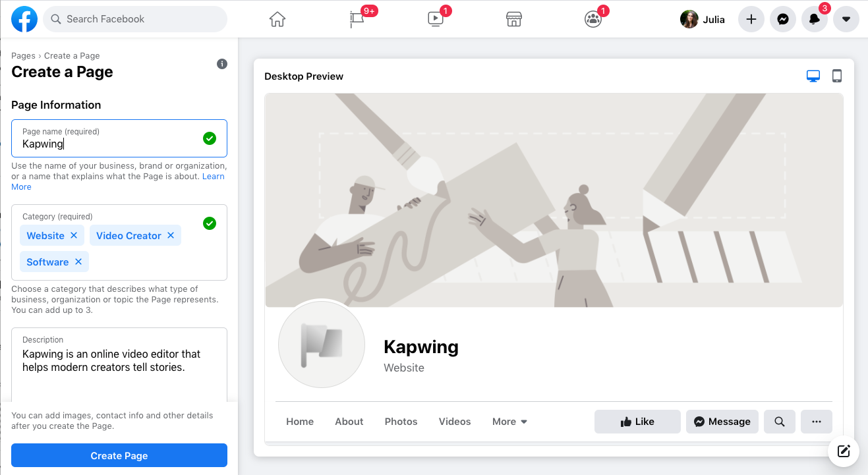Select the About tab in preview
The height and width of the screenshot is (475, 868).
(349, 422)
